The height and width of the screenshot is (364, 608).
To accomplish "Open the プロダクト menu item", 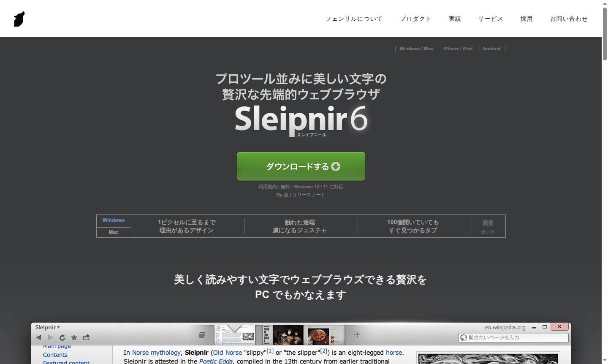I will coord(415,19).
